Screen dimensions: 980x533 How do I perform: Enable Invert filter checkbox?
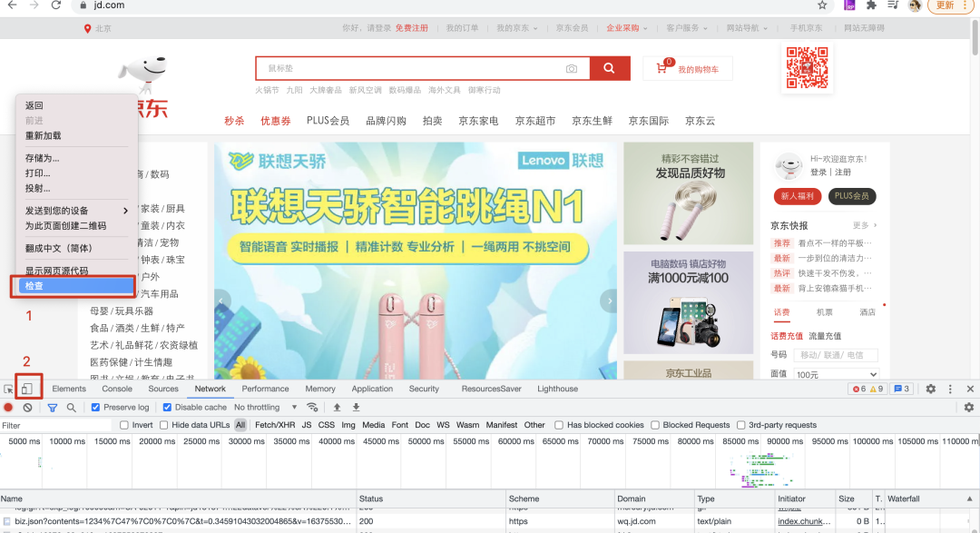pos(123,425)
